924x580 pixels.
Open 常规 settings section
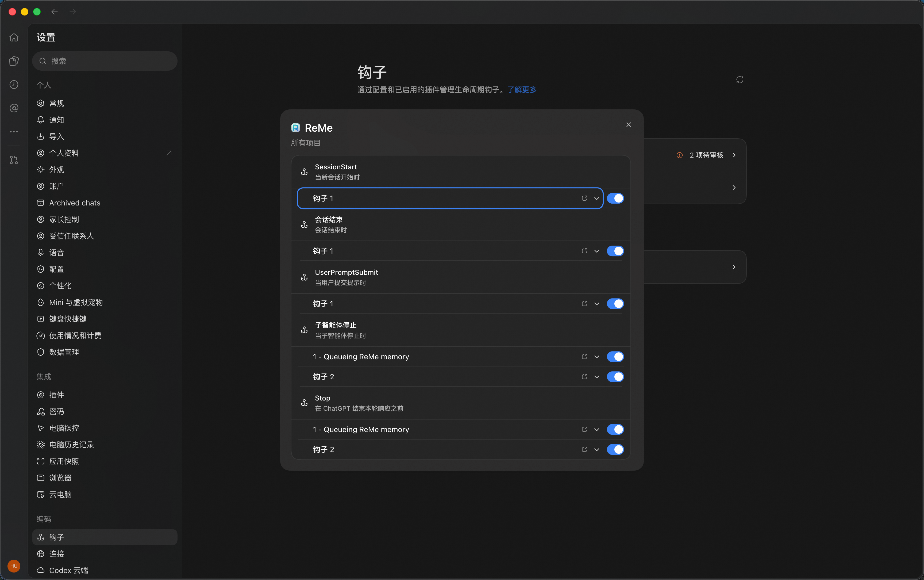point(105,103)
